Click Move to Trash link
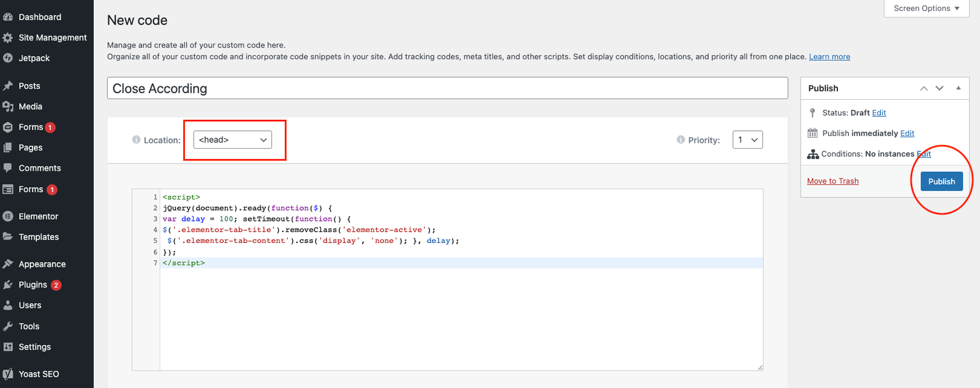The height and width of the screenshot is (388, 980). tap(832, 181)
